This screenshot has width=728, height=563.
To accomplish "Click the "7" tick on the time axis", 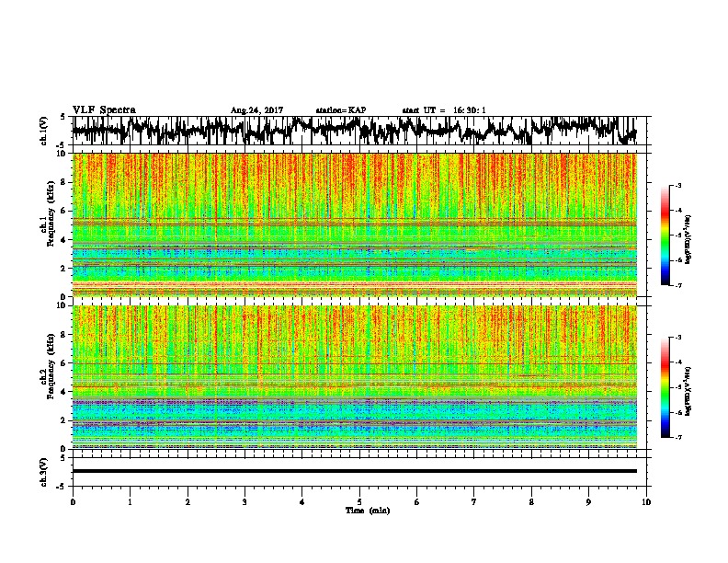I will (474, 502).
